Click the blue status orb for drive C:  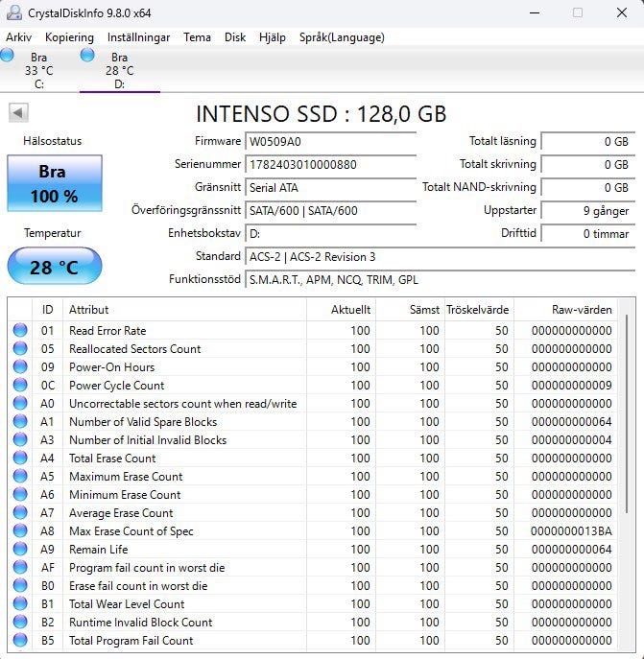click(8, 56)
